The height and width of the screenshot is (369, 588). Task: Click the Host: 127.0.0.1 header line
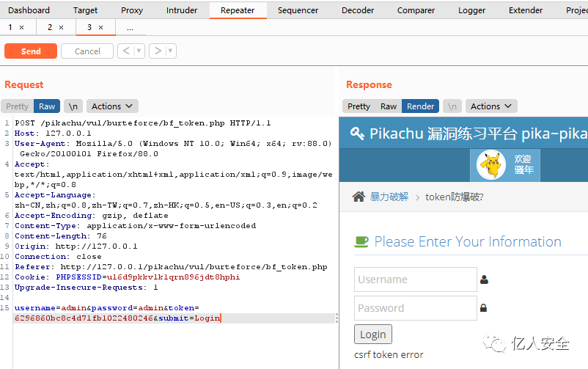pyautogui.click(x=53, y=134)
